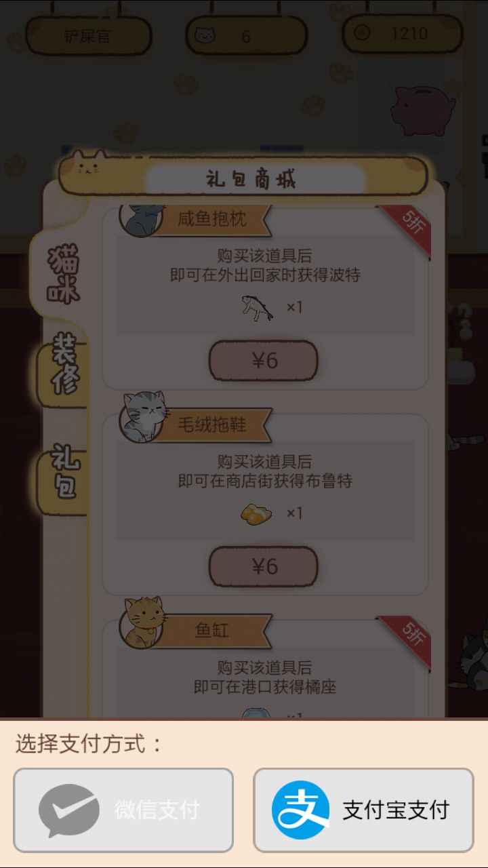This screenshot has width=488, height=868.
Task: Tap the yellow slippers item thumbnail
Action: point(256,513)
